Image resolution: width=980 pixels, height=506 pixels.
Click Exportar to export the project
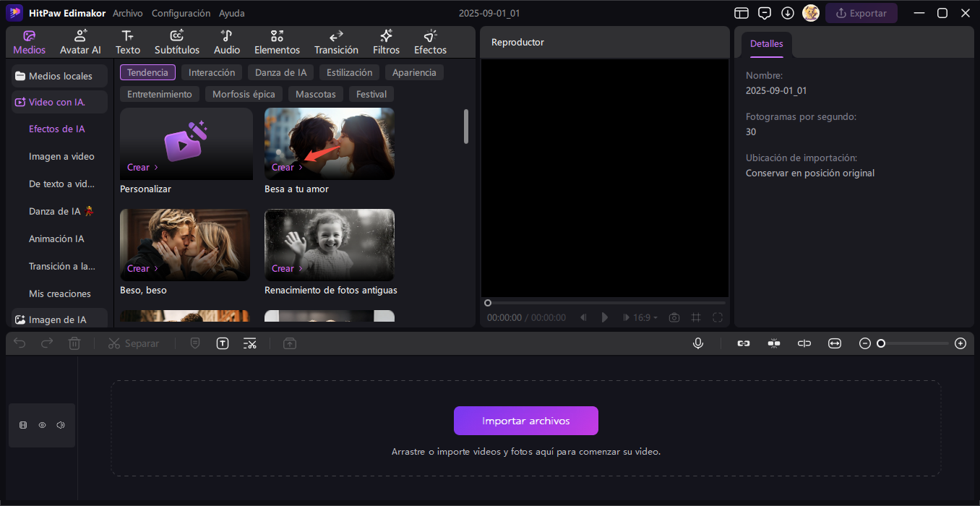click(x=861, y=12)
